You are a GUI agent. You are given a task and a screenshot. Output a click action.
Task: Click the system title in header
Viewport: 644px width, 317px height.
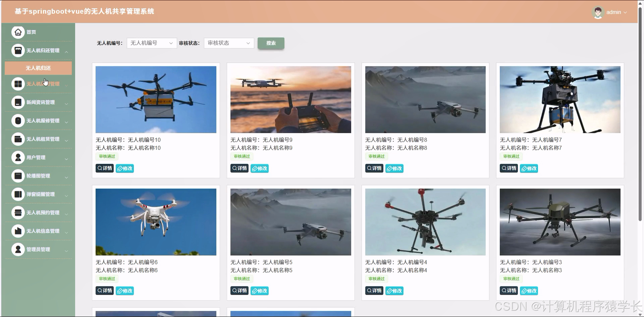[84, 11]
